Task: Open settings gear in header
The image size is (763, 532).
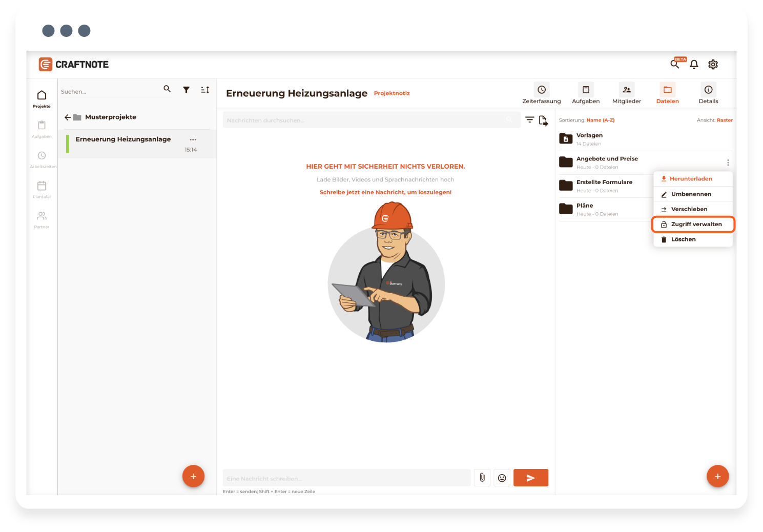Action: (713, 65)
